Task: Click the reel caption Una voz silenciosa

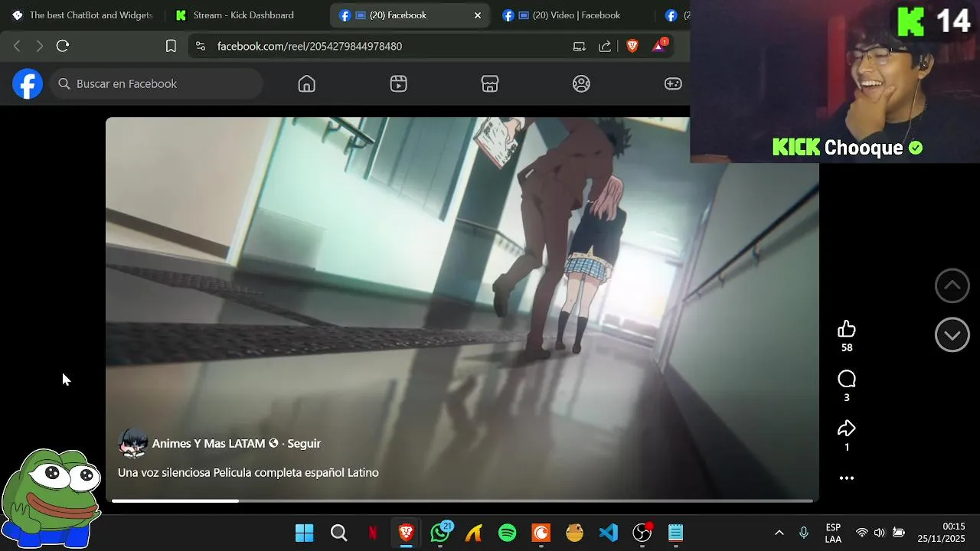Action: (x=248, y=473)
